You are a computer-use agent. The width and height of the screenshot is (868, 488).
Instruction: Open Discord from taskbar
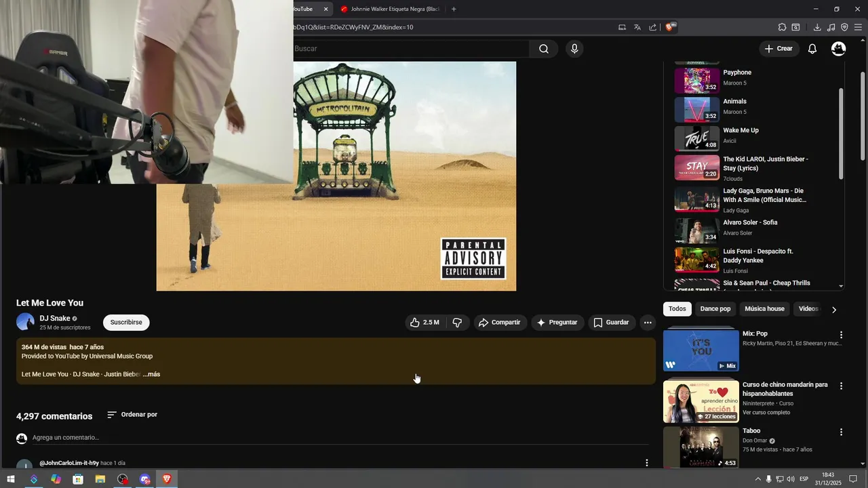coord(144,479)
